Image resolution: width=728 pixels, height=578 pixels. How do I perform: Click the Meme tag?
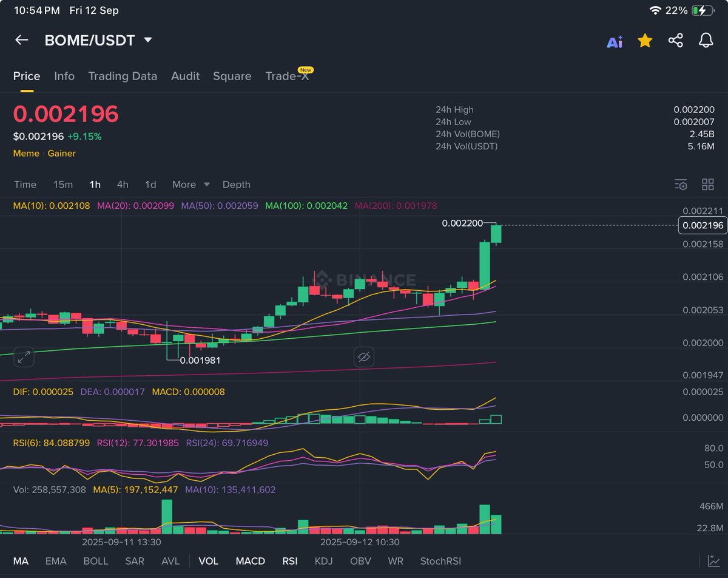26,154
